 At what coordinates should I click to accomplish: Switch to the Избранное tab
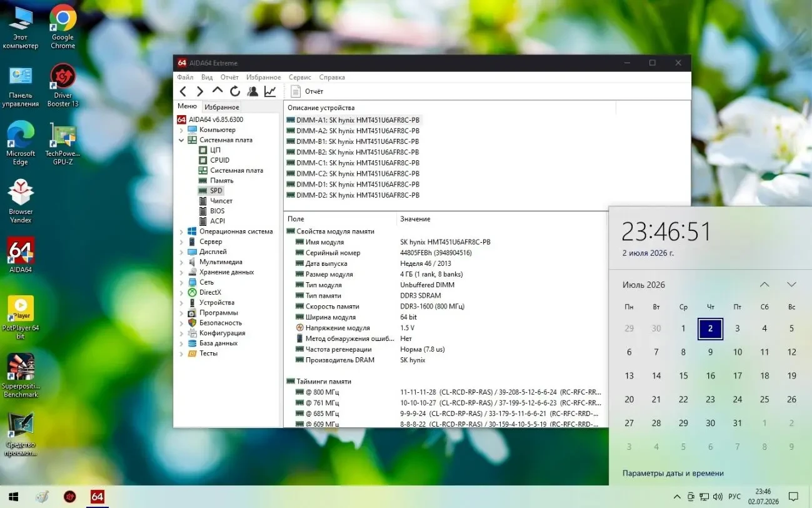[x=222, y=107]
